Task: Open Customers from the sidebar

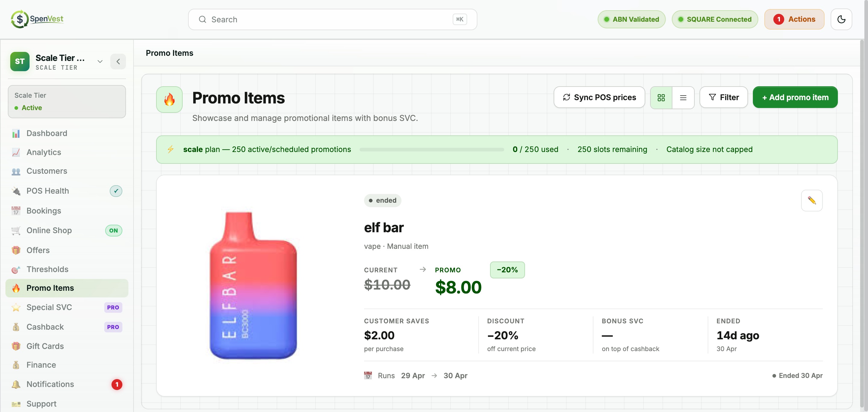Action: [67, 171]
